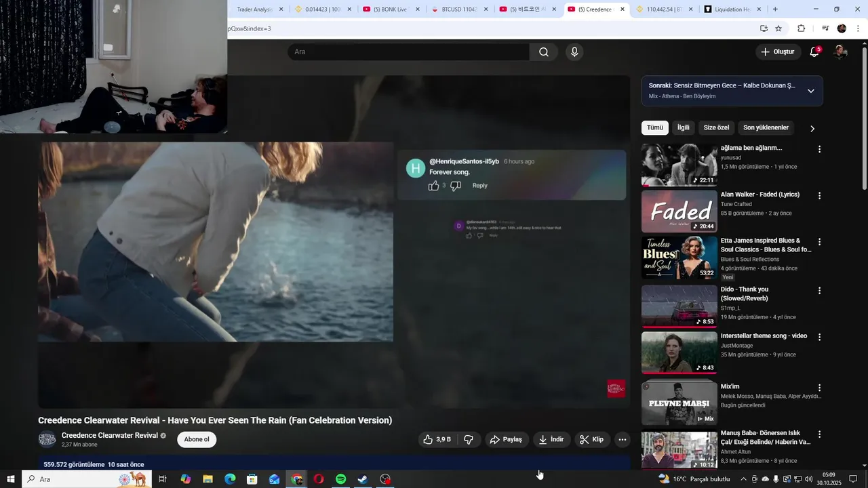Open Interstellar theme song thumbnail
Image resolution: width=868 pixels, height=488 pixels.
tap(679, 352)
